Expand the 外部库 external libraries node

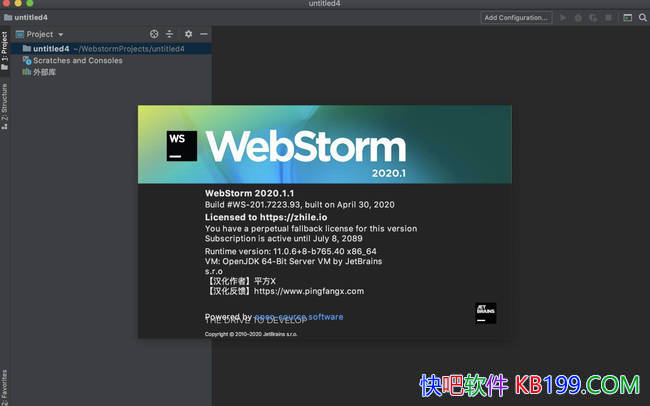[x=44, y=72]
